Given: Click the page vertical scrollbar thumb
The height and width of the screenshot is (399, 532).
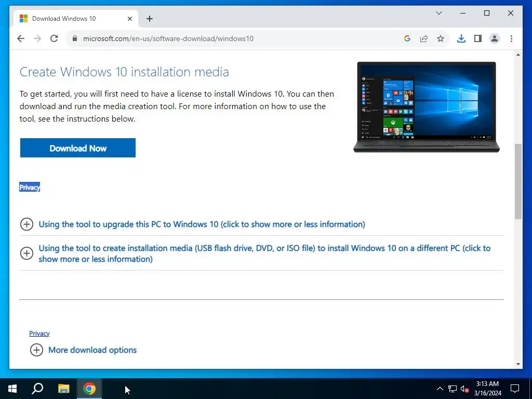Looking at the screenshot, I should coord(518,181).
